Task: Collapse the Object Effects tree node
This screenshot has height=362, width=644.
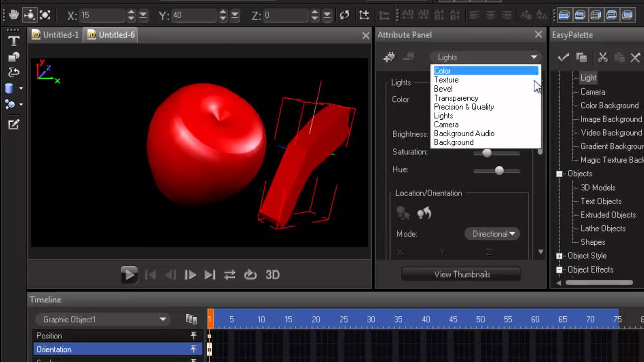Action: tap(559, 269)
